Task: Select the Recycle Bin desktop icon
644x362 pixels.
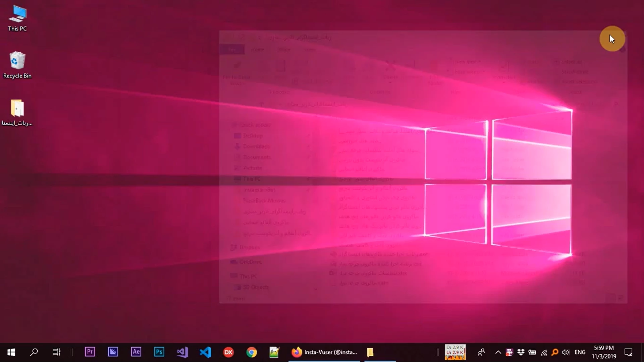Action: coord(17,65)
